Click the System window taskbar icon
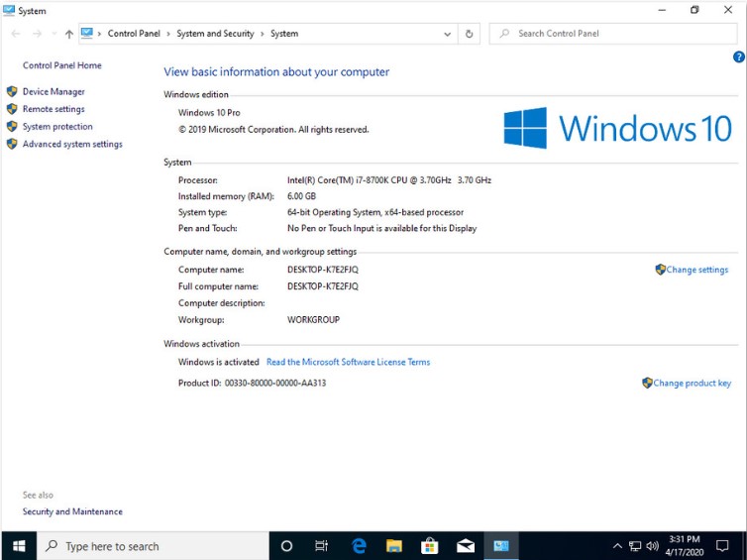This screenshot has width=747, height=560. click(501, 546)
